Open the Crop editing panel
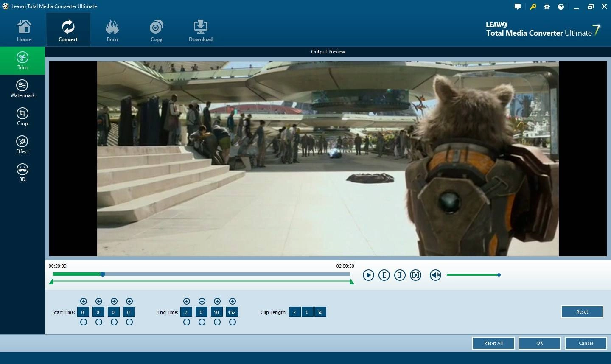 [22, 117]
